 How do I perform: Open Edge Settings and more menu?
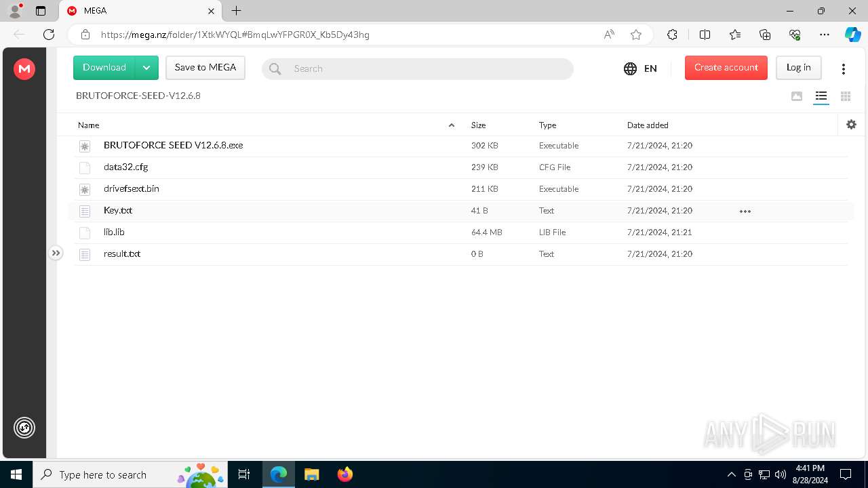[x=825, y=35]
